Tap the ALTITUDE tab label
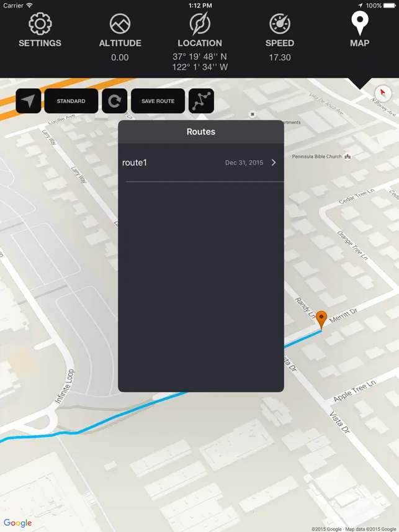This screenshot has height=532, width=399. pos(120,43)
